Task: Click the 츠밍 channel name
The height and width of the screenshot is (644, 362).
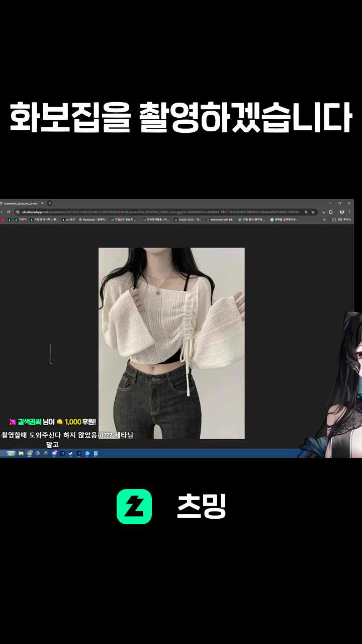Action: [x=202, y=507]
